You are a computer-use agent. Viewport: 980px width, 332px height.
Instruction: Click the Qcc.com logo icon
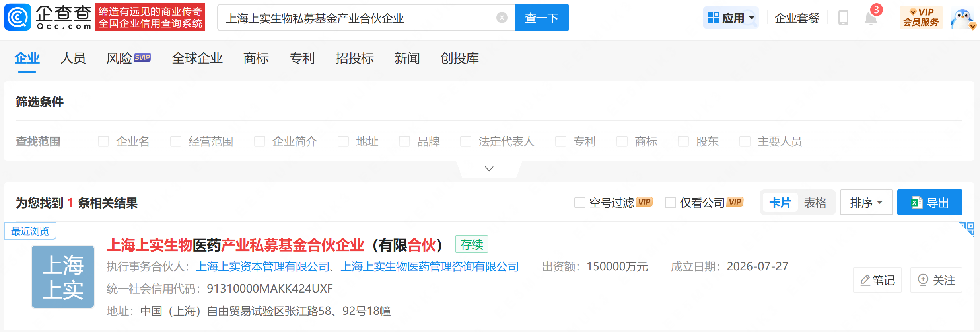tap(17, 17)
